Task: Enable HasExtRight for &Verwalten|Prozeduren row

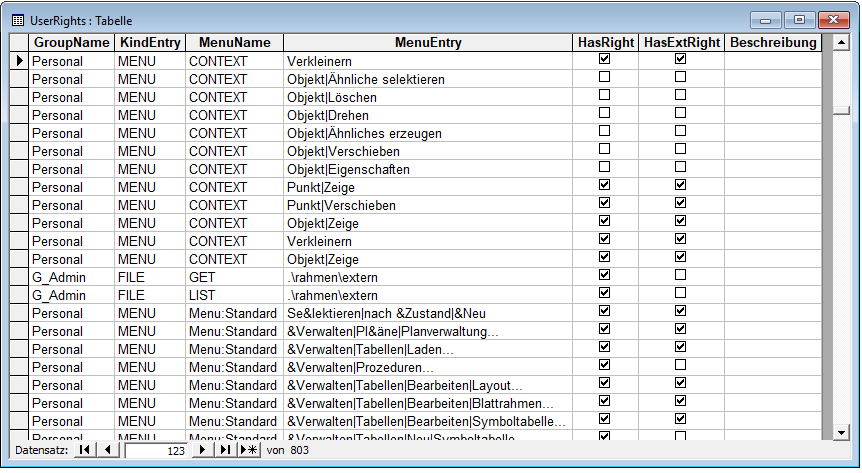Action: (680, 366)
